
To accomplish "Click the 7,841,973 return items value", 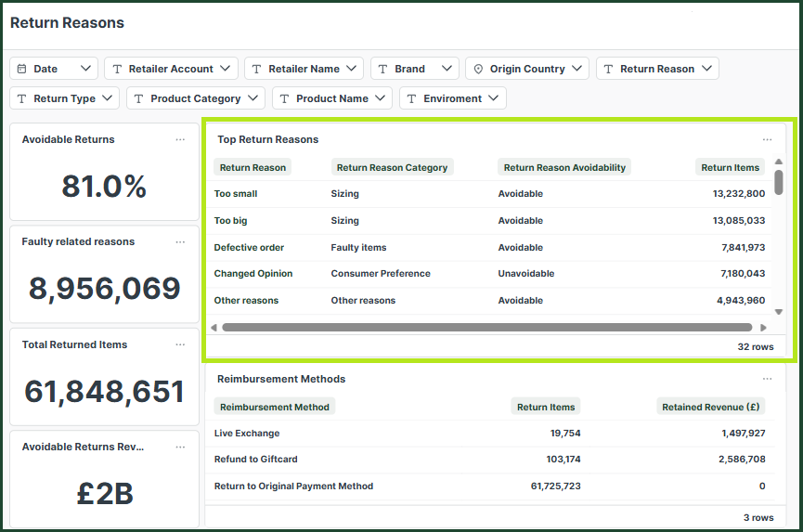I will [x=743, y=247].
